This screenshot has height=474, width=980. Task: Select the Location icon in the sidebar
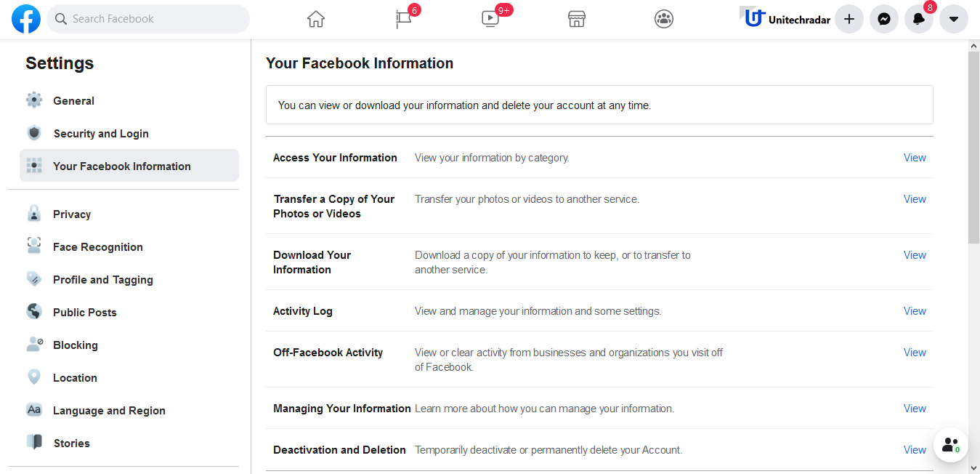(x=33, y=377)
